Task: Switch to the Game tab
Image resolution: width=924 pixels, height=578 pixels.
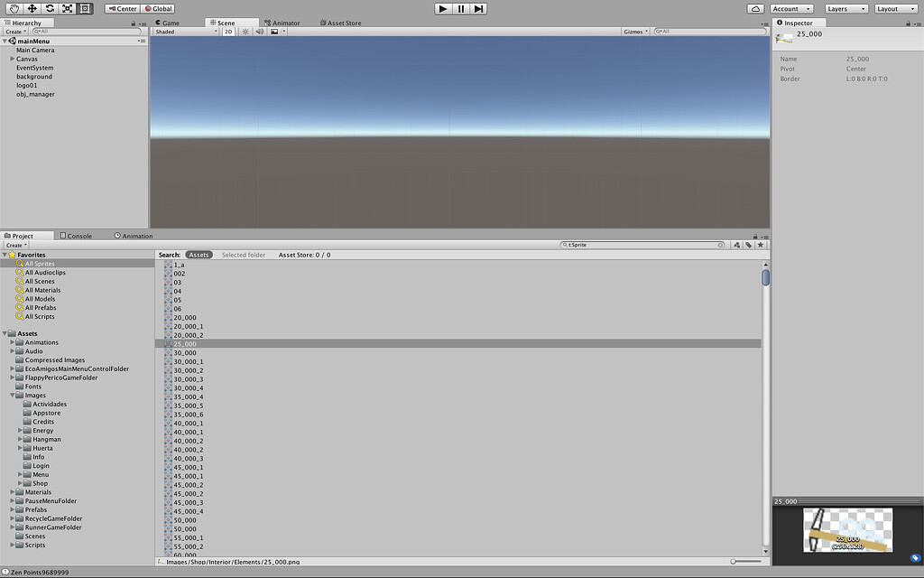Action: [x=169, y=22]
